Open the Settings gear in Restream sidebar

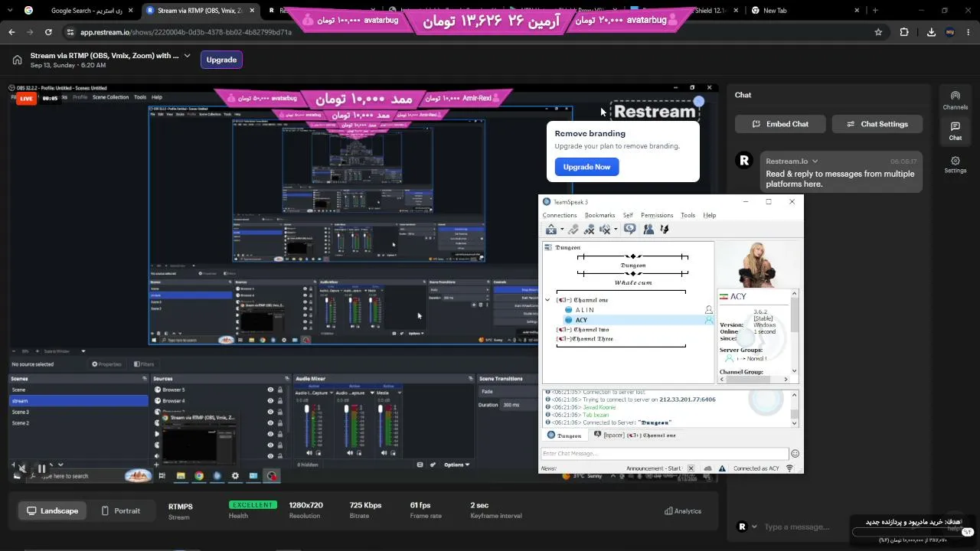coord(955,165)
